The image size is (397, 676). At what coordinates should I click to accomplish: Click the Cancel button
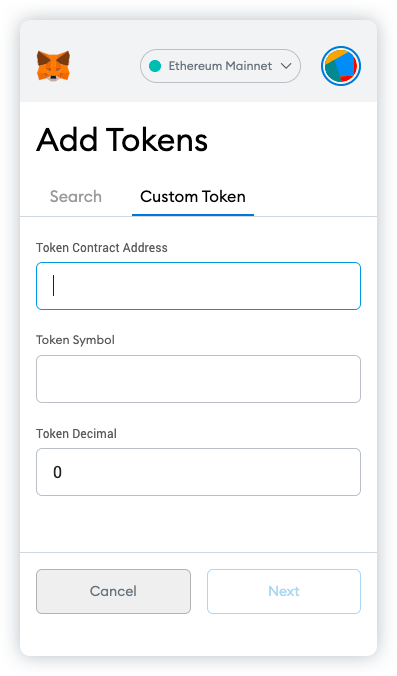tap(113, 591)
